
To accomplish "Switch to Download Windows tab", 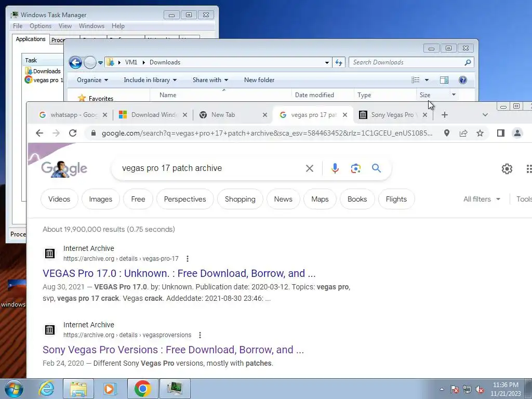I will [153, 115].
